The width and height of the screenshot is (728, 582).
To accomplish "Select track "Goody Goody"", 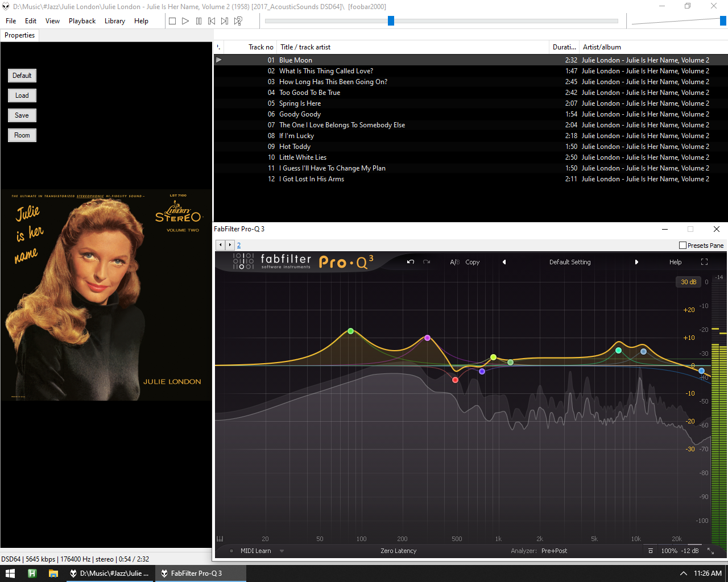I will [470, 114].
